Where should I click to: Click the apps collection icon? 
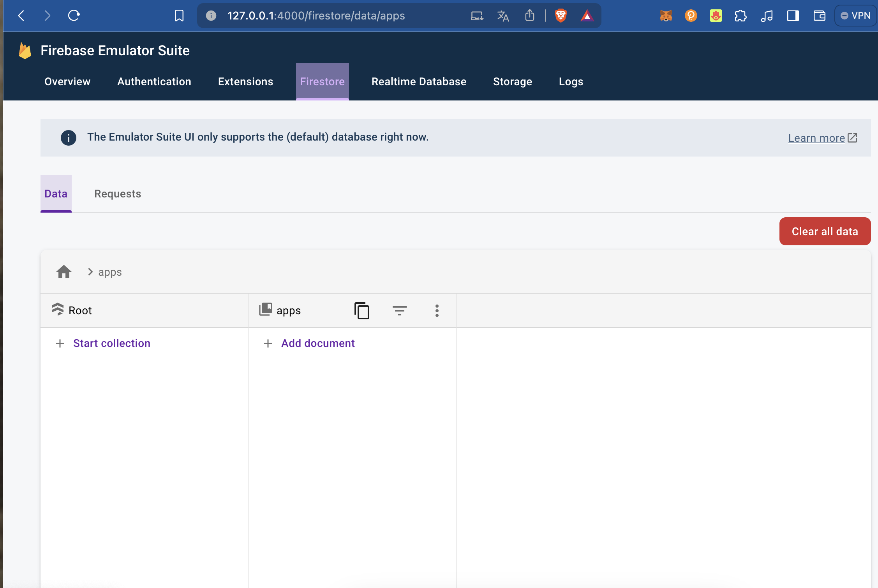266,310
